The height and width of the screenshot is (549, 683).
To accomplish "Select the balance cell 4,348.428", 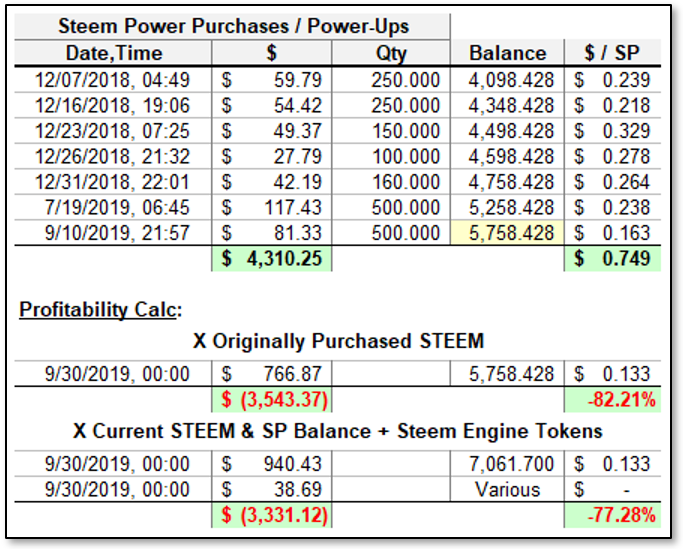I will pos(507,105).
